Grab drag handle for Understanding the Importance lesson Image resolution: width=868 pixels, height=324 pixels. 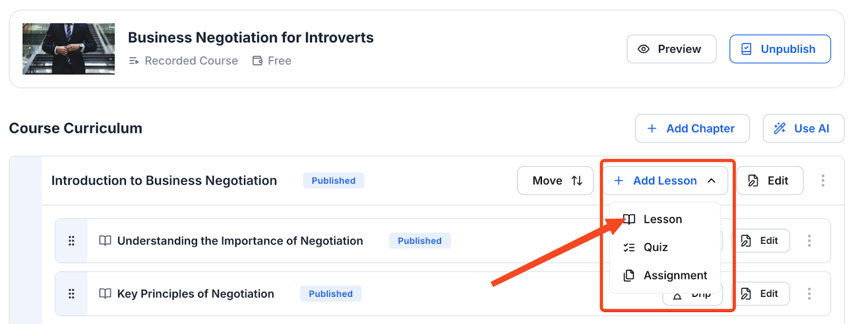(71, 241)
